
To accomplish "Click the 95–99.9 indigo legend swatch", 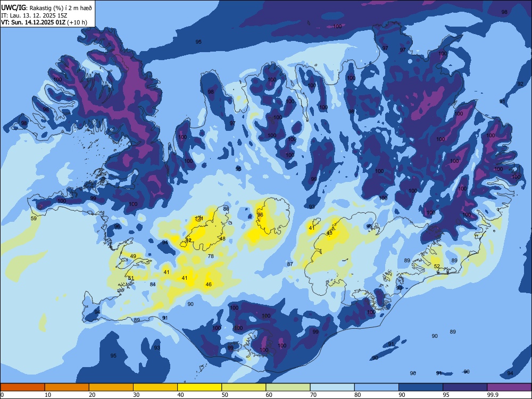I will coord(465,387).
